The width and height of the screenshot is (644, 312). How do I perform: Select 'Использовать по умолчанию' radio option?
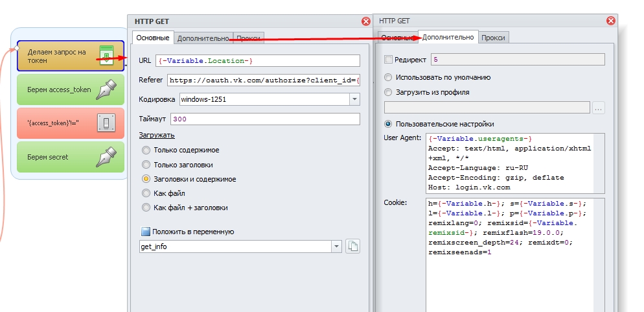pos(389,77)
